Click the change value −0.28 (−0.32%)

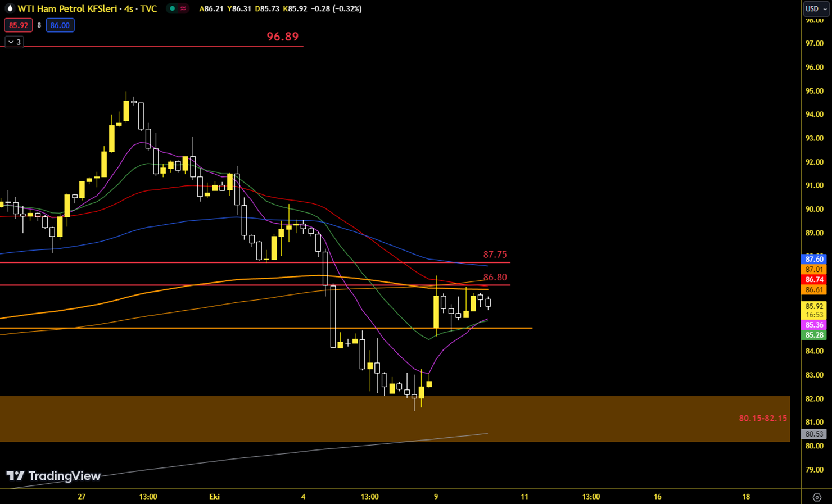(336, 9)
